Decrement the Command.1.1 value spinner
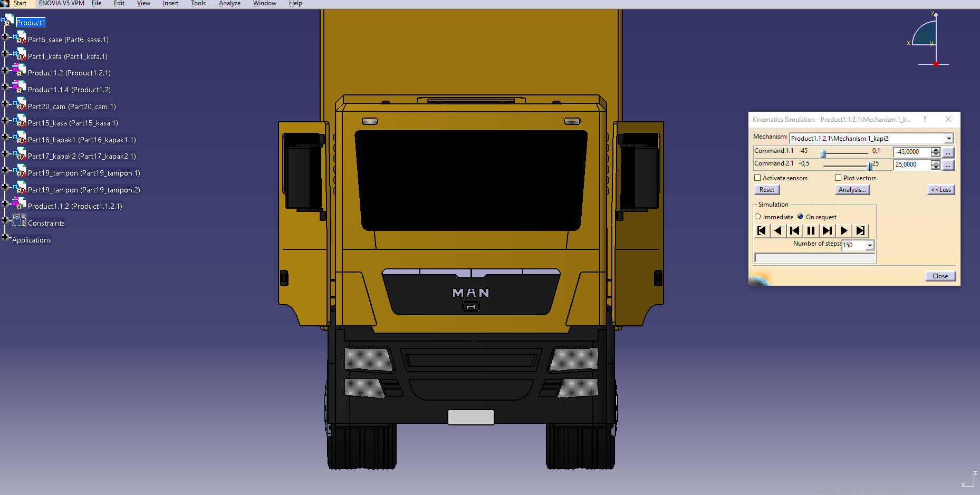This screenshot has width=980, height=495. click(936, 154)
